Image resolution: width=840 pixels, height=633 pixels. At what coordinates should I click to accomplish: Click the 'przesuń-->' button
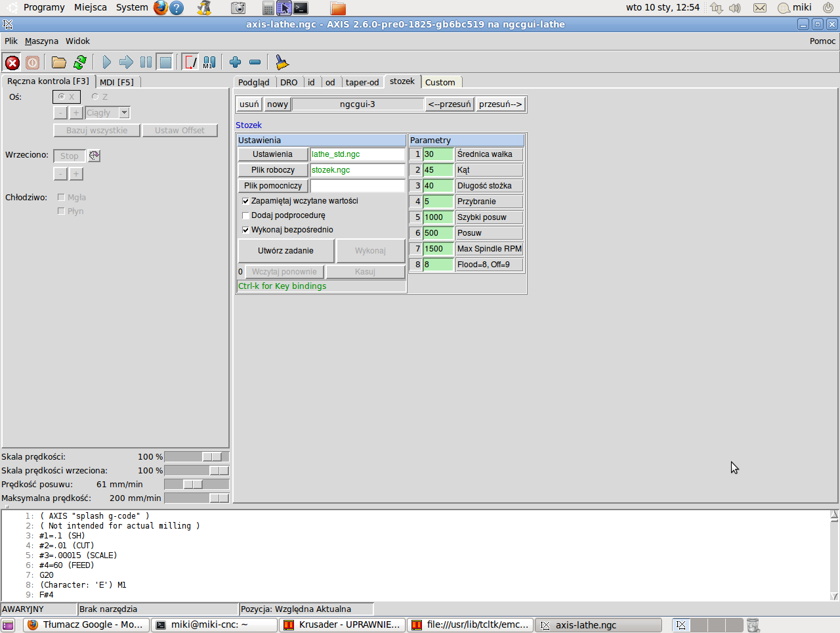click(x=501, y=104)
